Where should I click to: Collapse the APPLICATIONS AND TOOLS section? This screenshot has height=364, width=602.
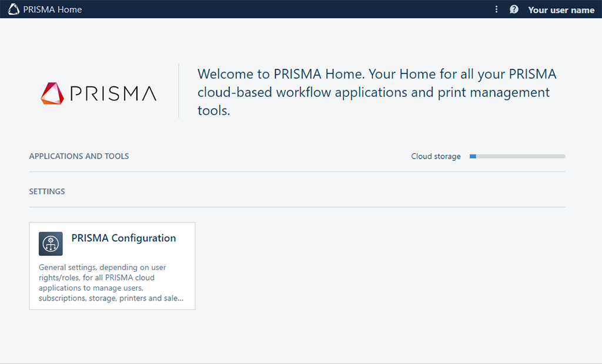[x=79, y=156]
